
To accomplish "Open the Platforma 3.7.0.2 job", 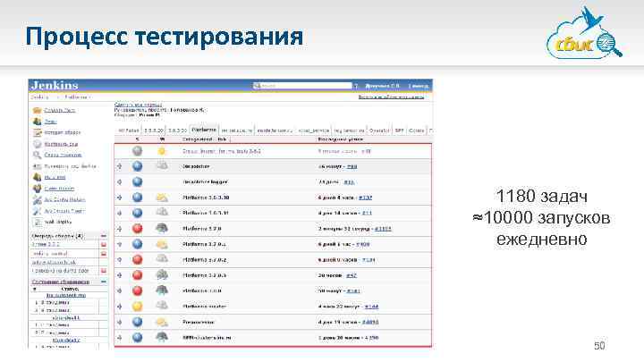I will [x=205, y=260].
